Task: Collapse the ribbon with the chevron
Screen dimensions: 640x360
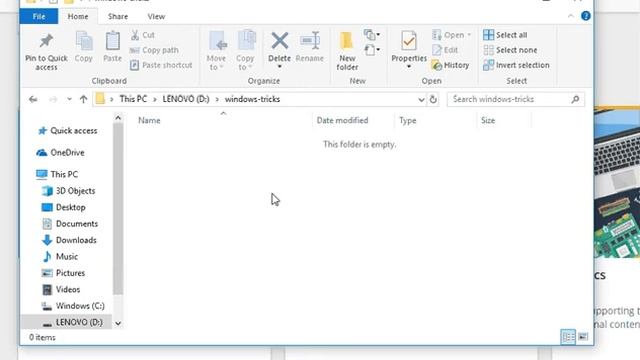Action: pos(571,16)
